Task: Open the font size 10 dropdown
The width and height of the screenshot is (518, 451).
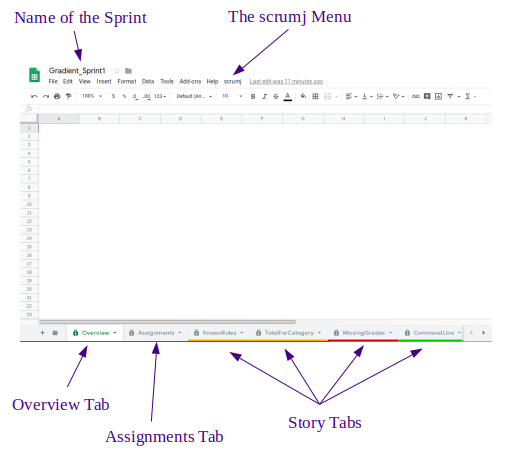Action: [x=232, y=96]
